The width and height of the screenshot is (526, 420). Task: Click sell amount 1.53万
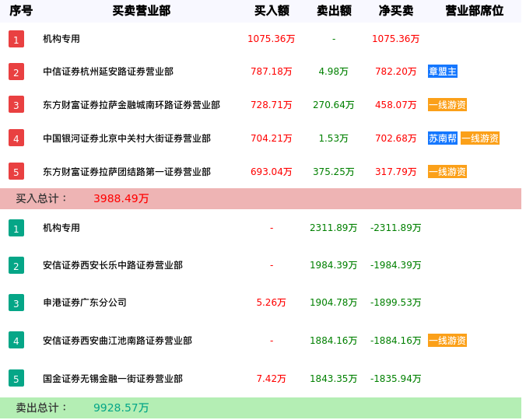tap(334, 138)
